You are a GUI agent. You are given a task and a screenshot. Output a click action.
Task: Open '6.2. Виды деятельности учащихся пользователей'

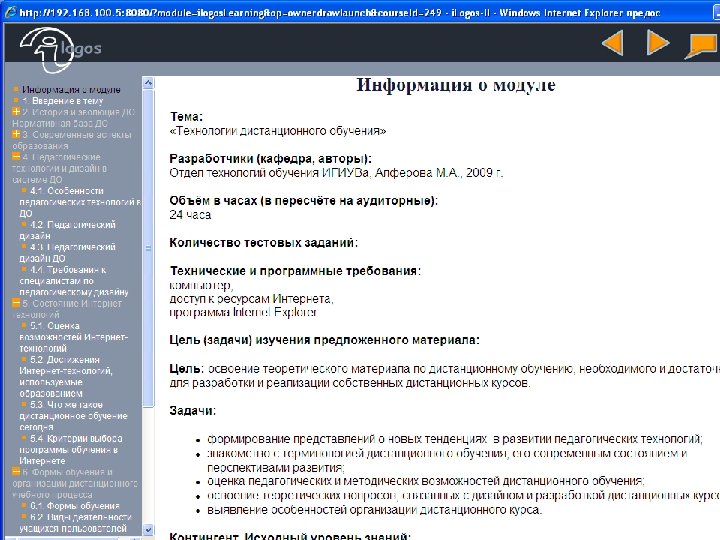click(x=76, y=523)
